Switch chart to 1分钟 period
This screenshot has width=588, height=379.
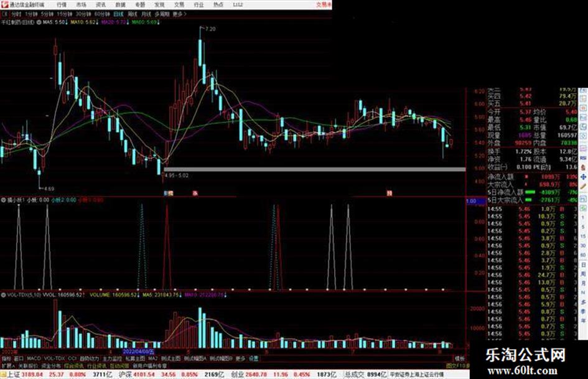coord(31,14)
